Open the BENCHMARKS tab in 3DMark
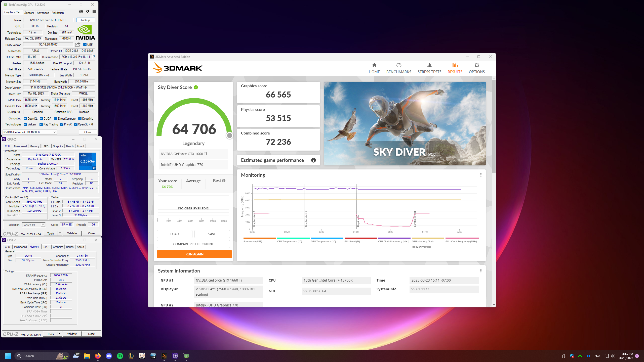 pyautogui.click(x=399, y=68)
